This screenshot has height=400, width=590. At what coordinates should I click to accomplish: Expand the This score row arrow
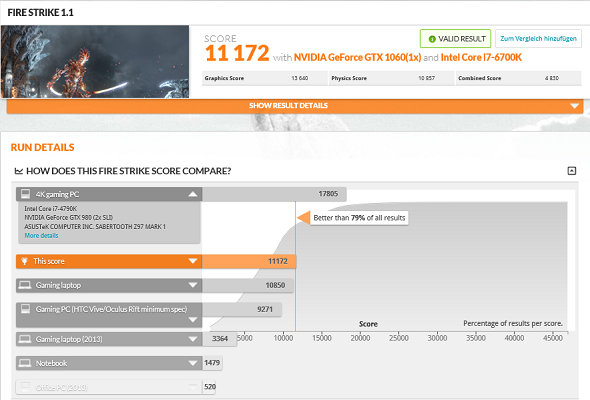(193, 261)
